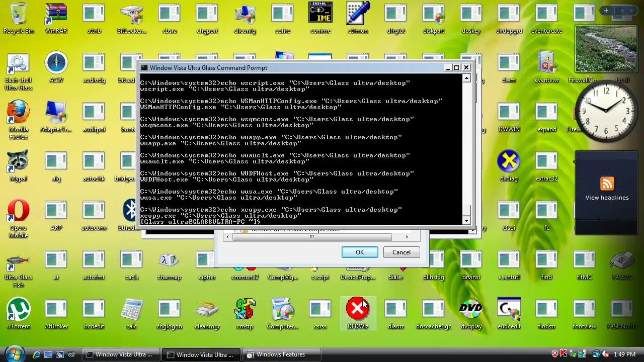Screen dimensions: 644x362
Task: Click the analog clock sidebar gadget
Action: point(606,112)
